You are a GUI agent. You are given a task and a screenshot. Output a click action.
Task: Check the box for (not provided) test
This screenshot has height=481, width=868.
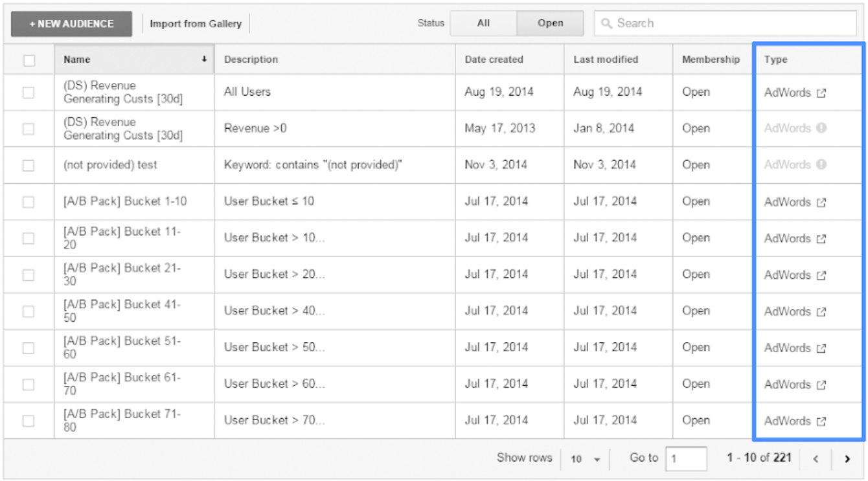(x=29, y=165)
